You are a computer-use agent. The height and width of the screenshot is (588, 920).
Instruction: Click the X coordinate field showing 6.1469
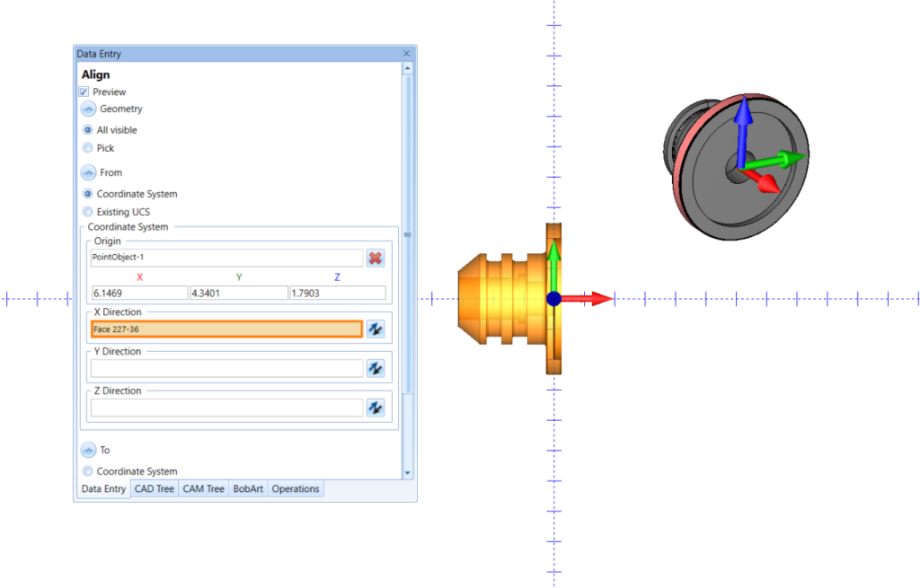coord(139,293)
